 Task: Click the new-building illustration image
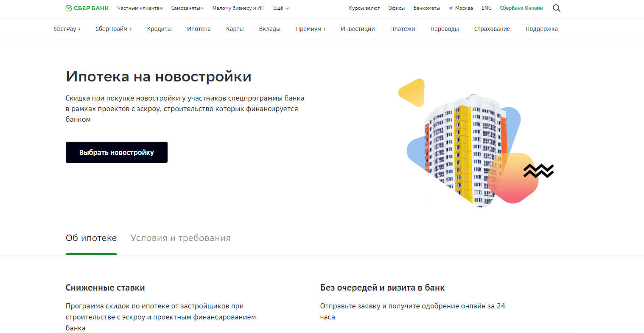click(475, 143)
